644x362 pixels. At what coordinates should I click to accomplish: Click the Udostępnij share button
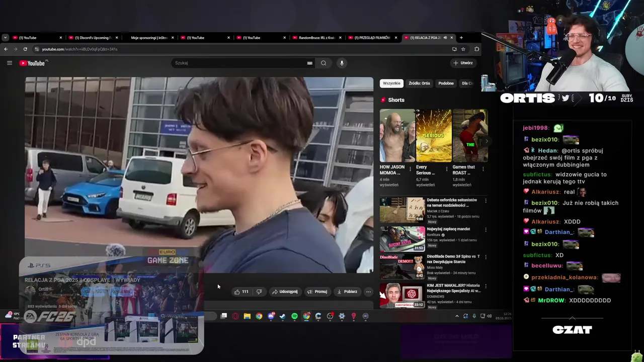click(x=285, y=292)
